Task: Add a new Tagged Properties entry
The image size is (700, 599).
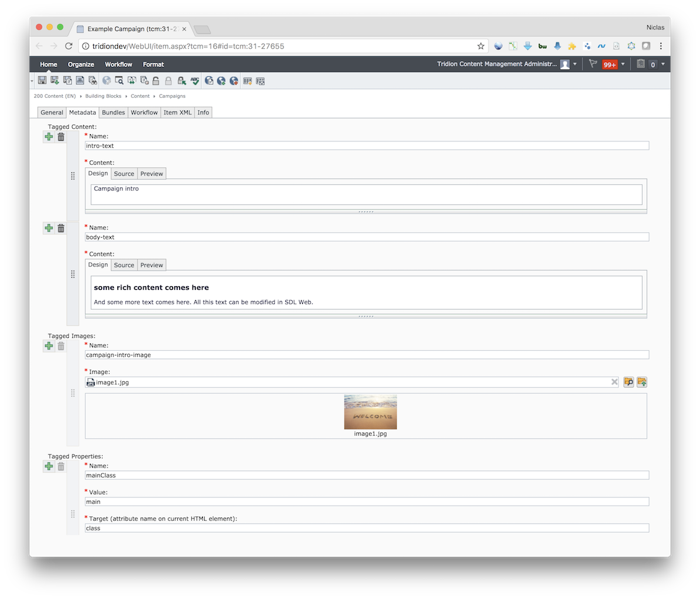Action: click(x=49, y=466)
